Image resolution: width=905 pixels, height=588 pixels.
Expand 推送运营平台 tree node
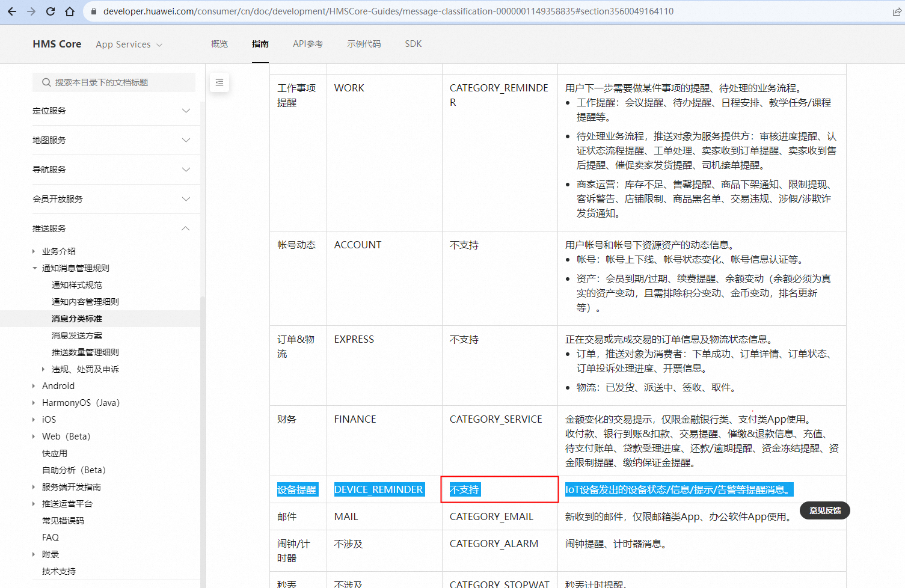coord(34,504)
